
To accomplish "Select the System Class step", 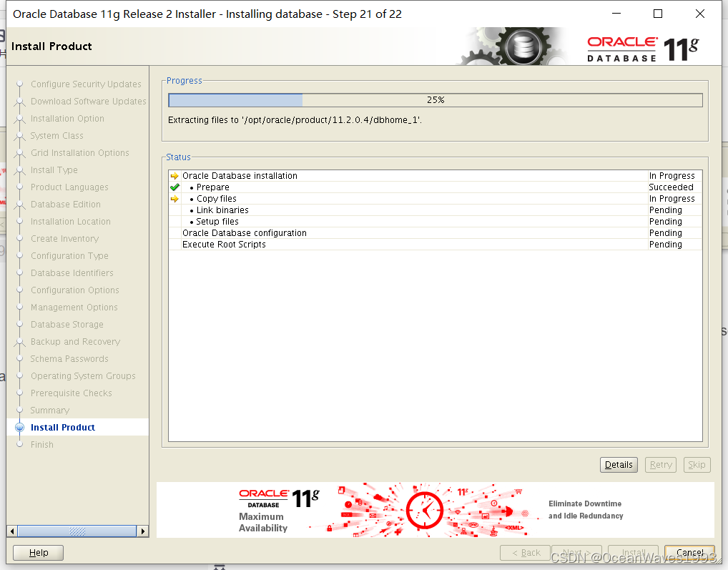I will tap(56, 136).
